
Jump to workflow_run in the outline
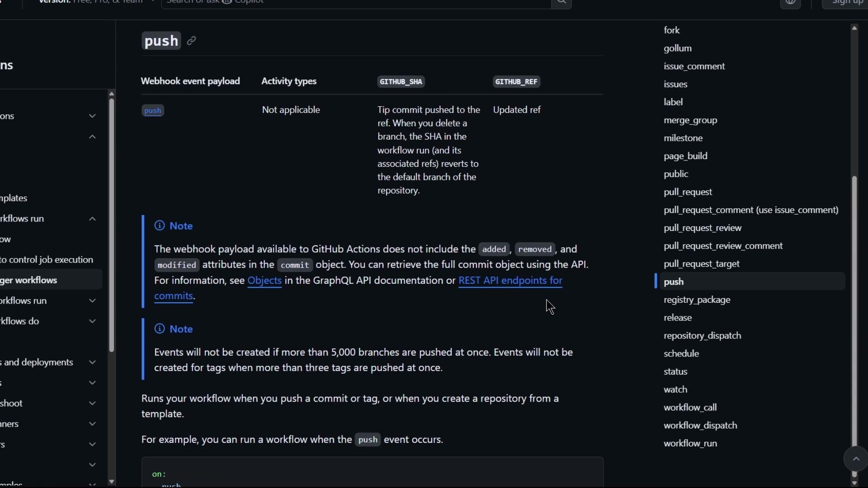pyautogui.click(x=690, y=444)
